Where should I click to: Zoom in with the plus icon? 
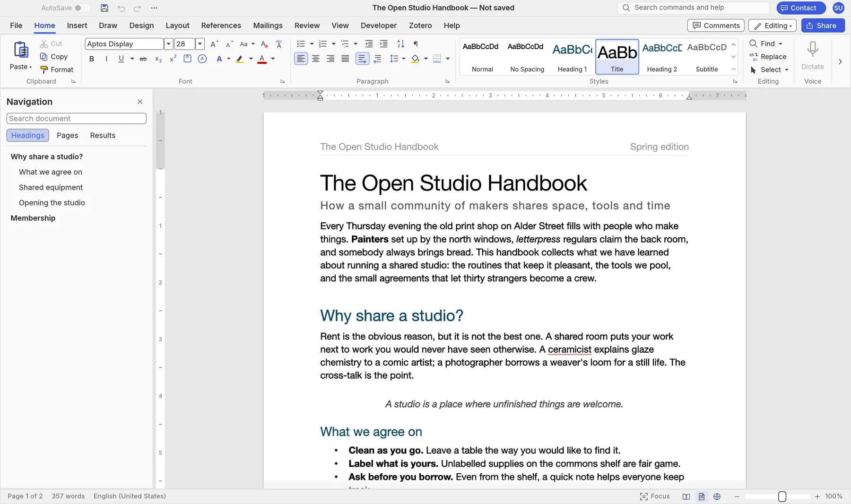[817, 496]
